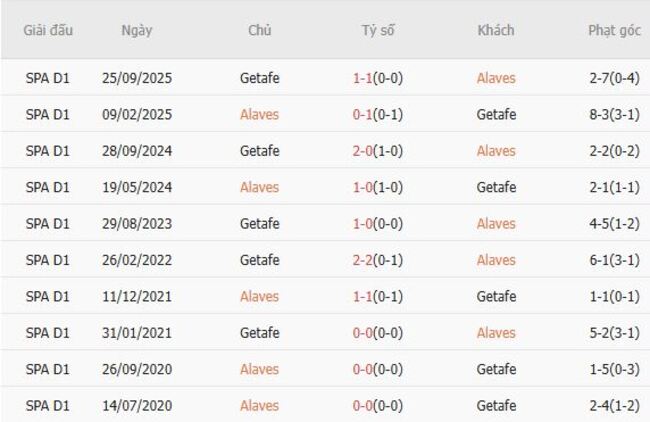Click the 'Giải đấu' column header
The image size is (650, 422).
click(x=48, y=30)
